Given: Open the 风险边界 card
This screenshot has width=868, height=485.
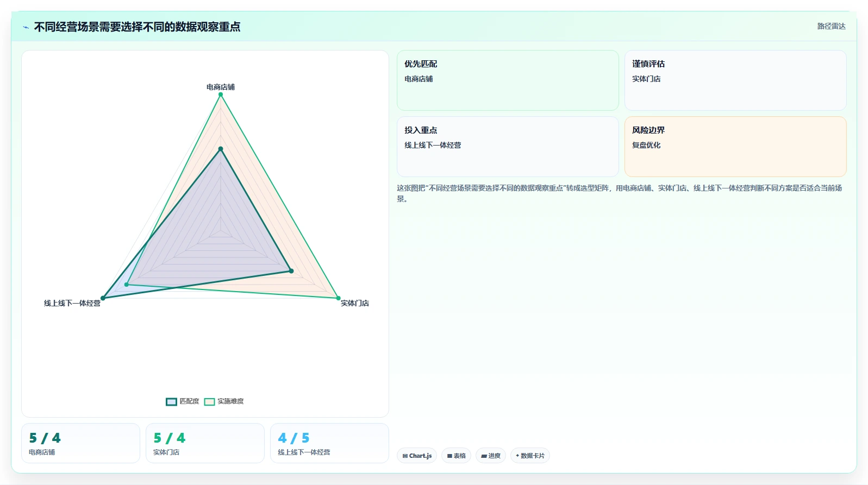Looking at the screenshot, I should click(x=735, y=147).
